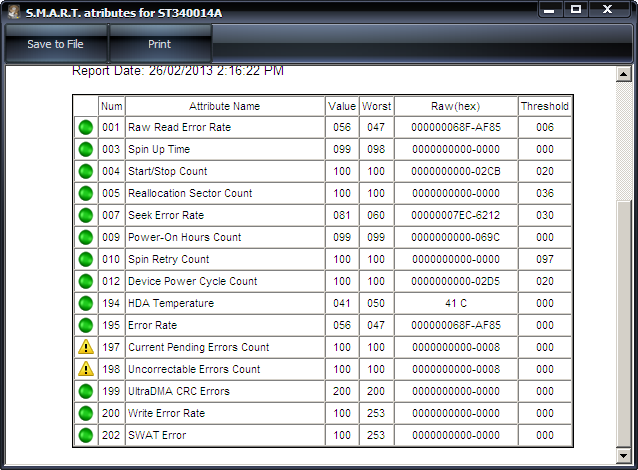The width and height of the screenshot is (638, 470).
Task: Click threshold value 036
Action: click(x=545, y=193)
